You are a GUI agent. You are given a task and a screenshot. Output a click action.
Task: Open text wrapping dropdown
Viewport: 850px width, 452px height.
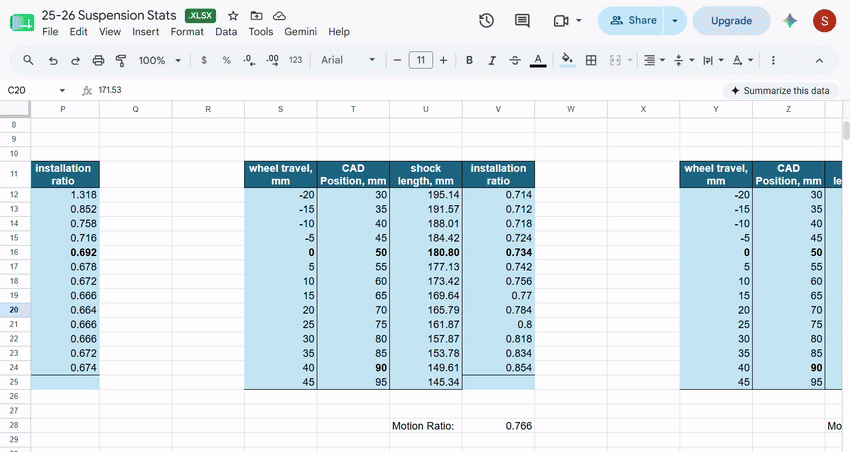713,60
